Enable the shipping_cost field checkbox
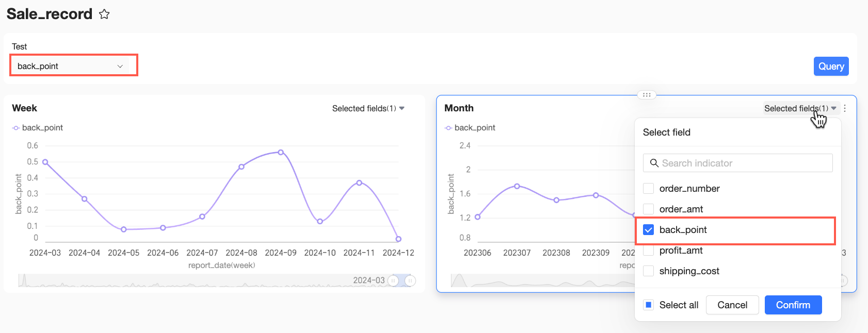 pos(649,271)
